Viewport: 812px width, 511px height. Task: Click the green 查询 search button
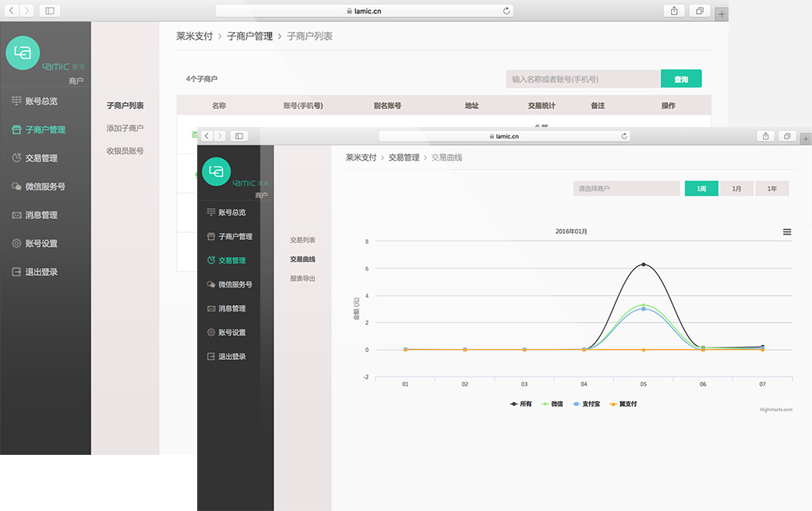[x=681, y=79]
